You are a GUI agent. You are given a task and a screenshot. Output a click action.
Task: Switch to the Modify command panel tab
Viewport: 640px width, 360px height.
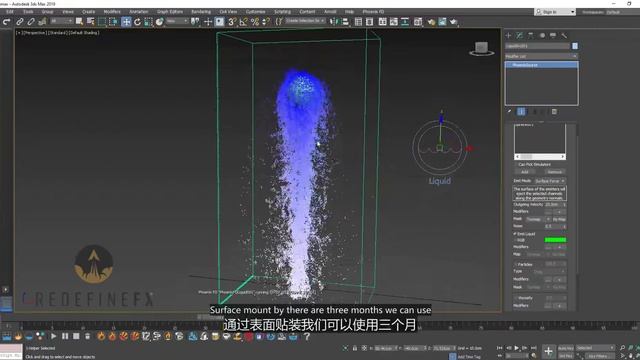(520, 36)
